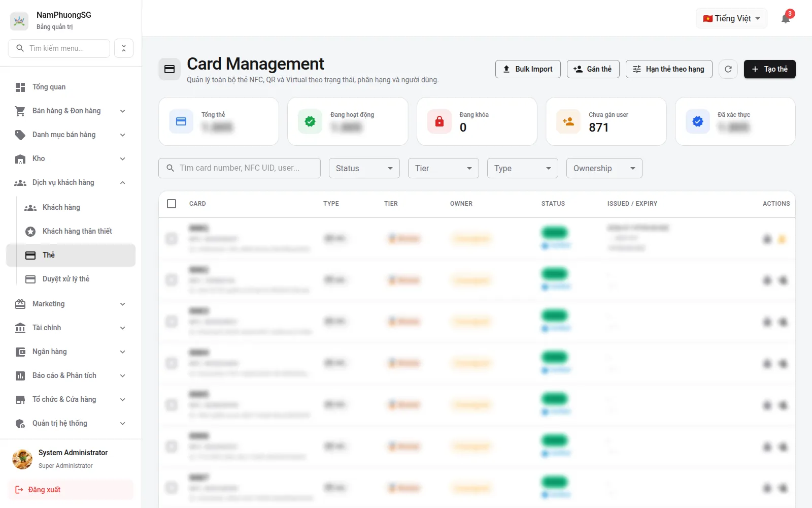
Task: Click the Chưa gán user icon
Action: pos(568,121)
